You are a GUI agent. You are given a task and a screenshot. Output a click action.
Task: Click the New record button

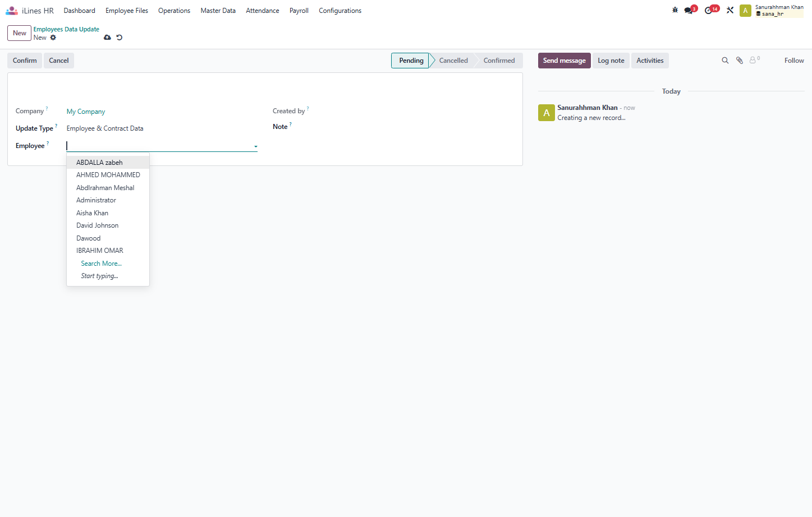[20, 33]
